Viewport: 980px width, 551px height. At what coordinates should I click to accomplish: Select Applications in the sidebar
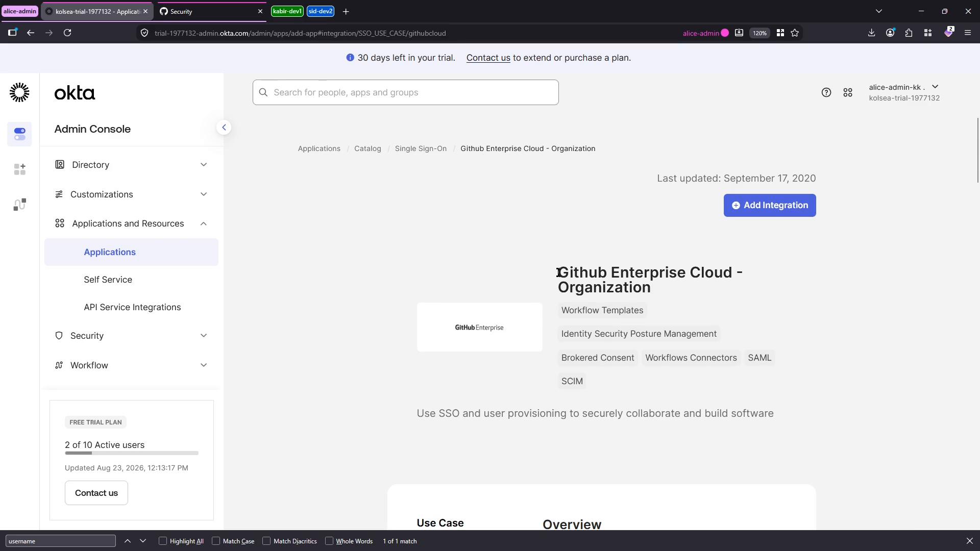pyautogui.click(x=131, y=252)
